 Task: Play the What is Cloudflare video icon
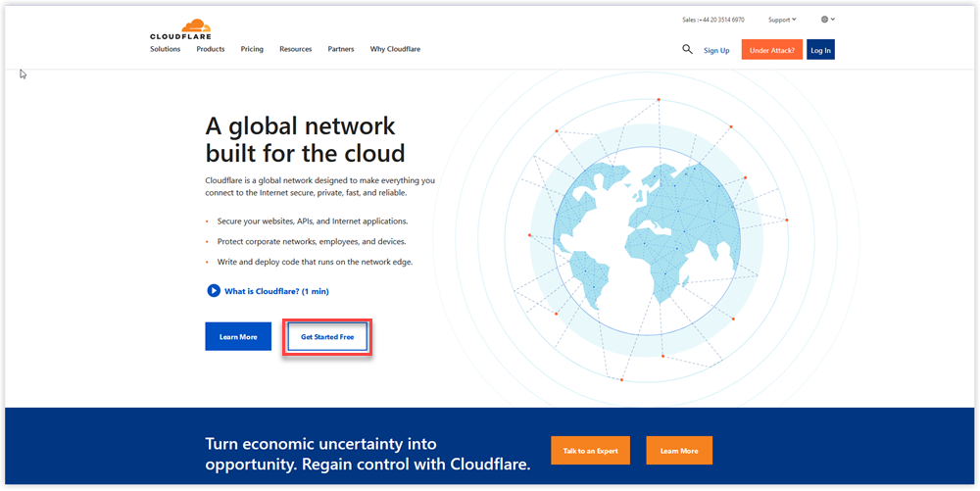(x=214, y=290)
